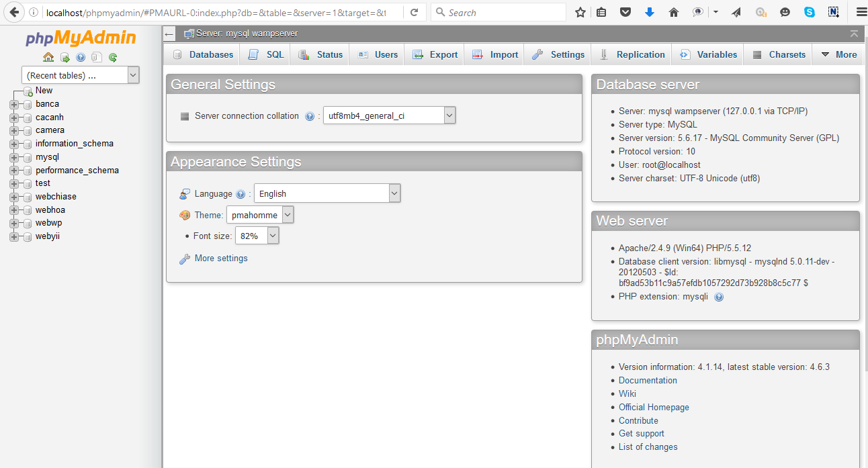Open the Charsets tab
The width and height of the screenshot is (868, 468).
click(x=778, y=54)
